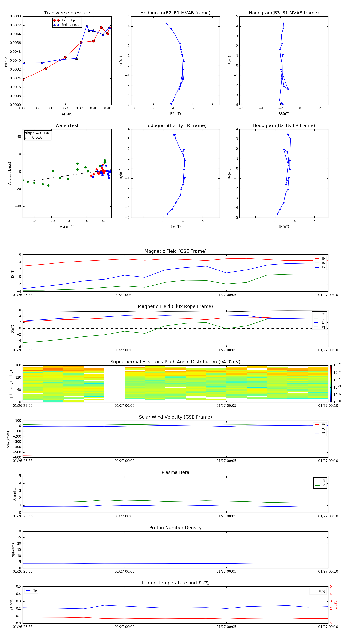Click the 'r = 0.616' annotation
Screen dimensions: 351x644
pyautogui.click(x=34, y=137)
